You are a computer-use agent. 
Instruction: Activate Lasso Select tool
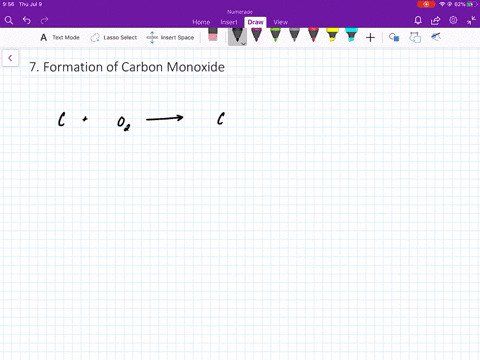[114, 37]
